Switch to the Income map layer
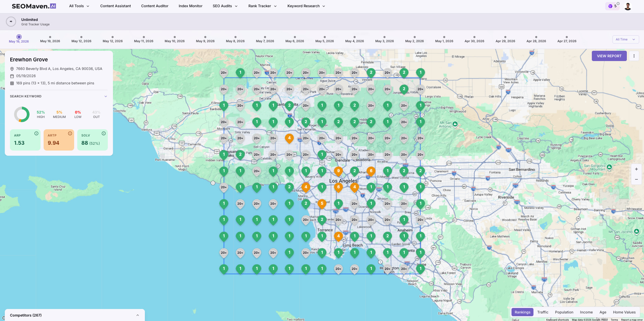 [x=586, y=312]
